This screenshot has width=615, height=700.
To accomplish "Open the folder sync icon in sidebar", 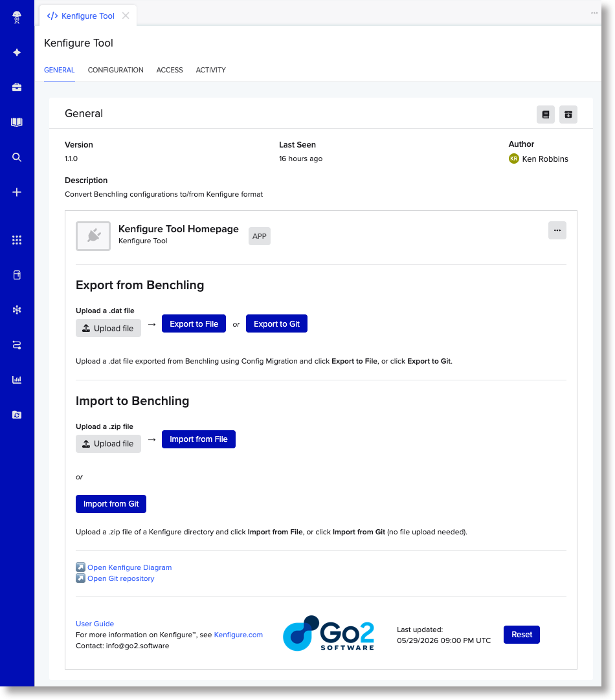I will [17, 415].
